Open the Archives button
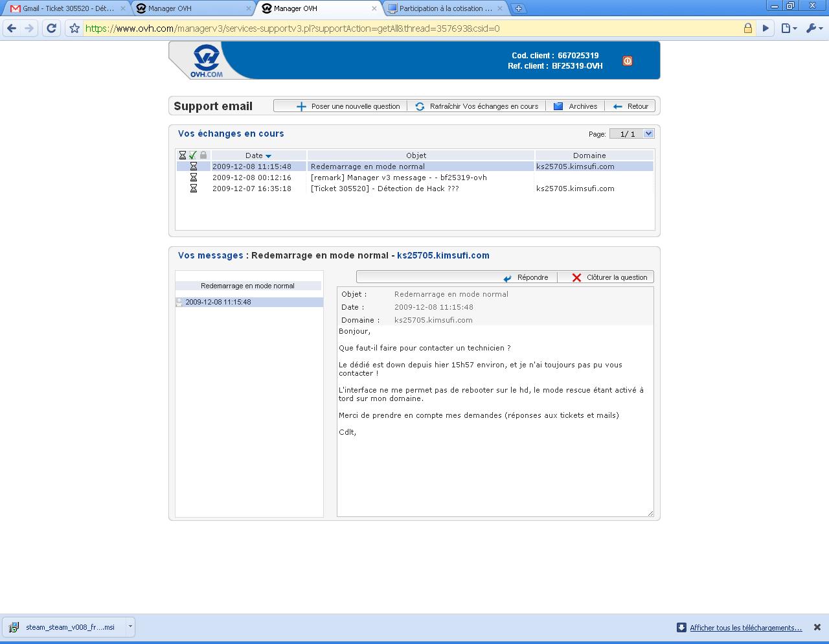Viewport: 829px width, 644px height. click(575, 106)
